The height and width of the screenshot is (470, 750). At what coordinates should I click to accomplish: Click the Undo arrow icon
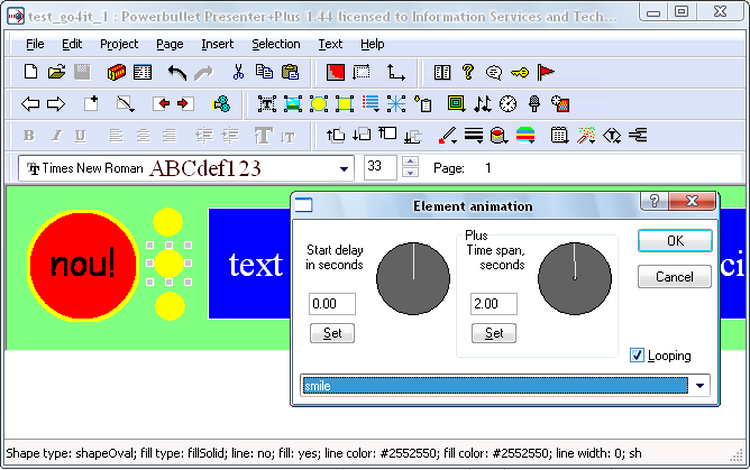tap(177, 72)
